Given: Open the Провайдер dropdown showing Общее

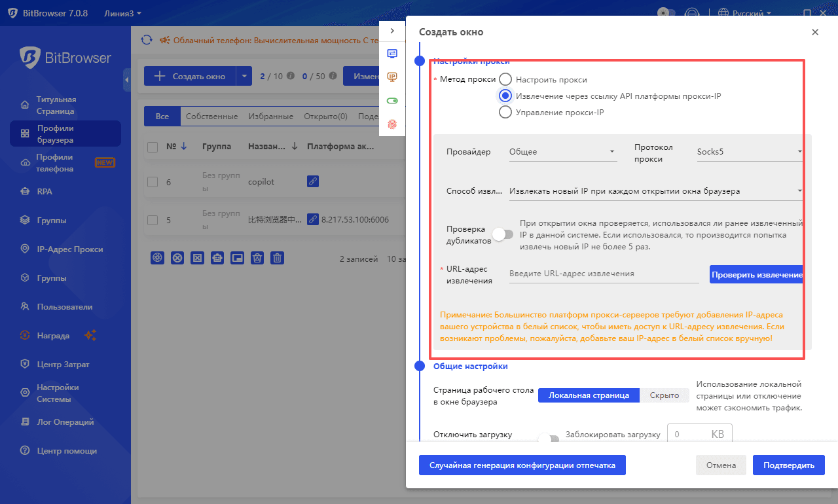Looking at the screenshot, I should [562, 151].
